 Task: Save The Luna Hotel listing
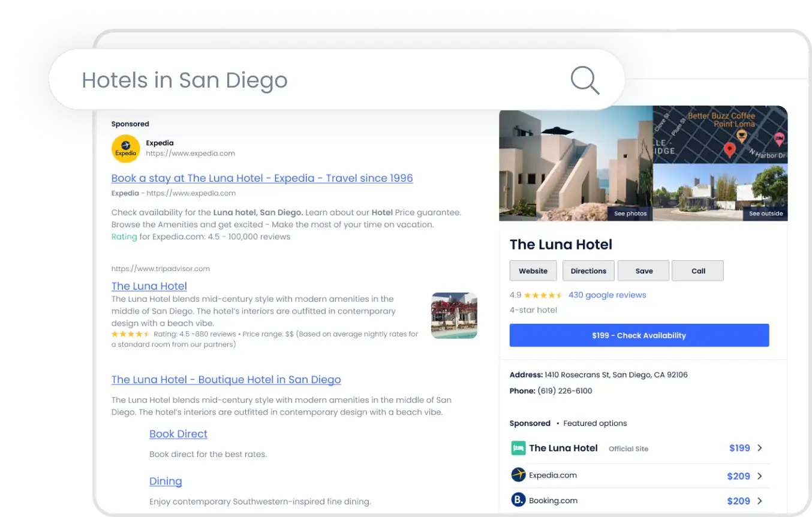[x=643, y=270]
